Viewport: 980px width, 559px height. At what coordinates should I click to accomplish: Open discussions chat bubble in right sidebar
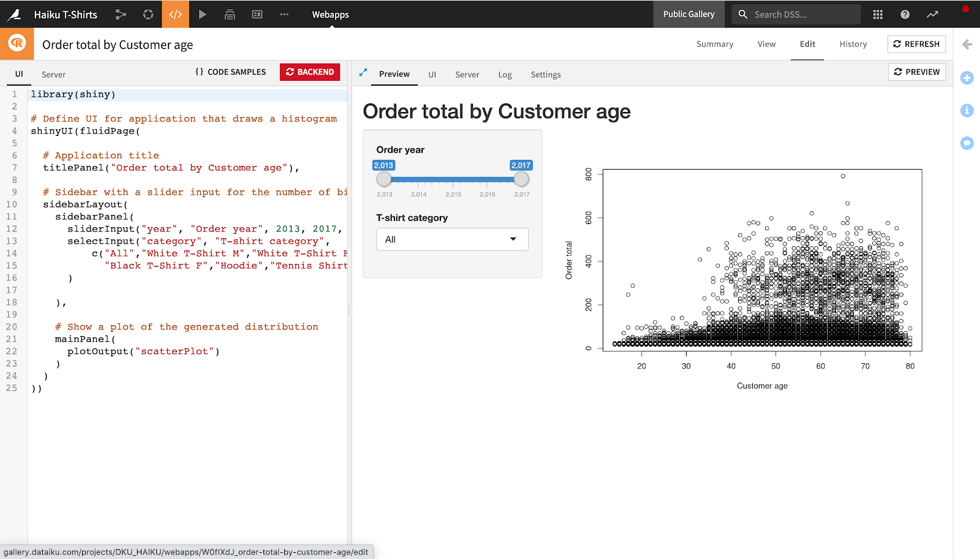967,143
